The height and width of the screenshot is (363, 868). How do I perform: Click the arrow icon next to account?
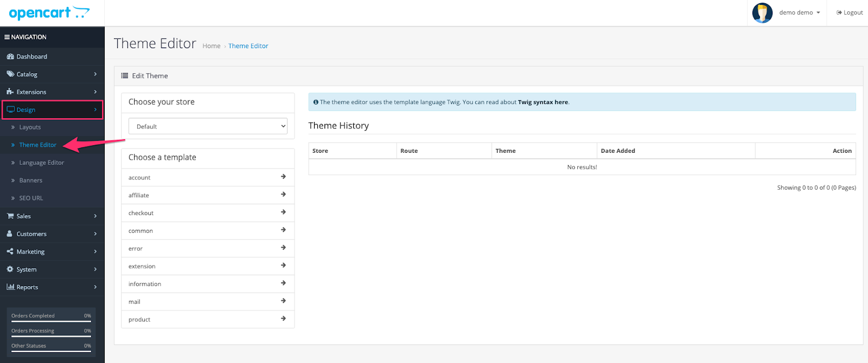tap(283, 177)
